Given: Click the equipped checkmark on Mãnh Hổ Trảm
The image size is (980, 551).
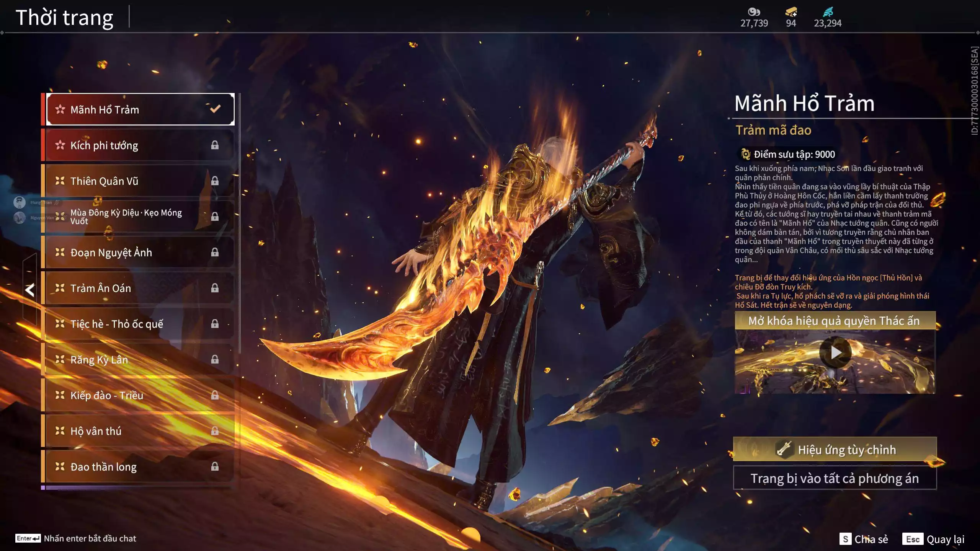Looking at the screenshot, I should coord(215,109).
